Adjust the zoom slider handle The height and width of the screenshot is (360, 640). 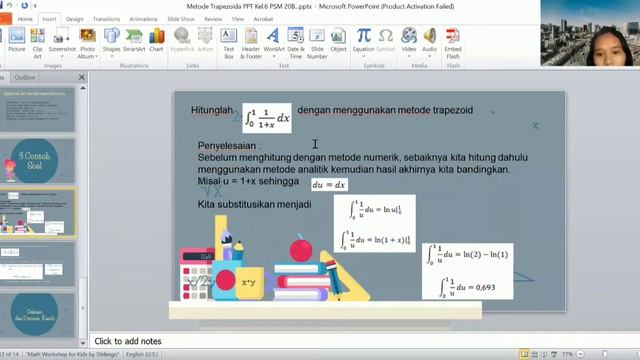(605, 354)
